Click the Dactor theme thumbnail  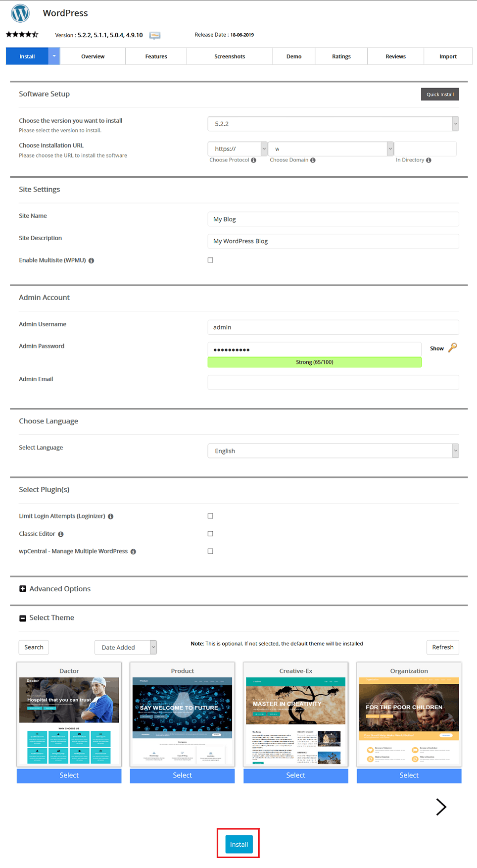tap(69, 721)
